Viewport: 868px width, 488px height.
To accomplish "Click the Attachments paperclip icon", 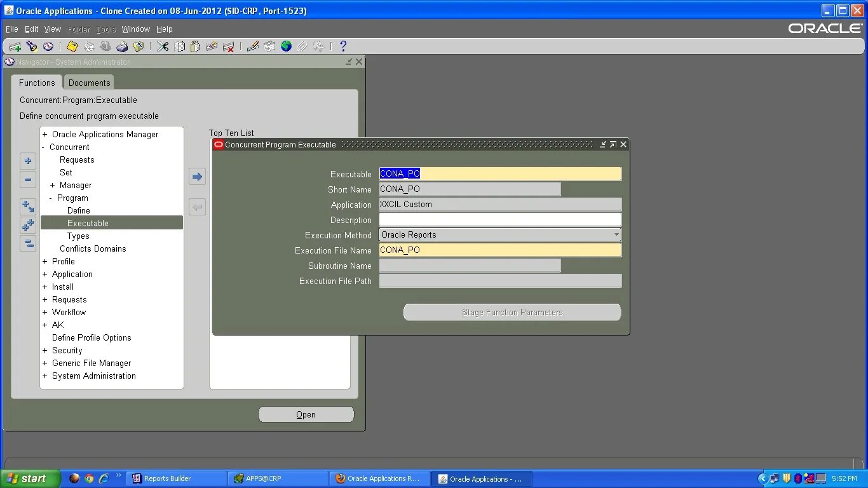I will [x=302, y=46].
